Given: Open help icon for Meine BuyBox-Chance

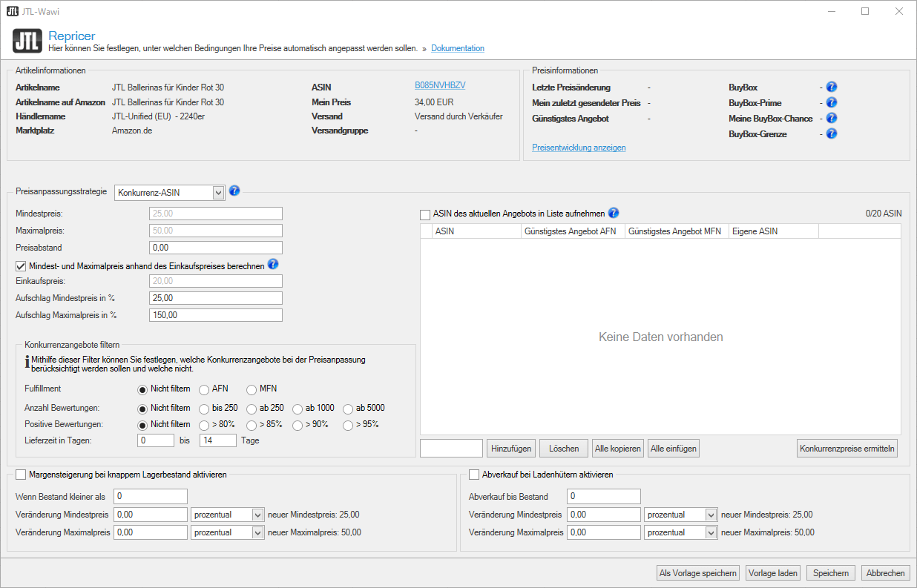Looking at the screenshot, I should pos(832,119).
